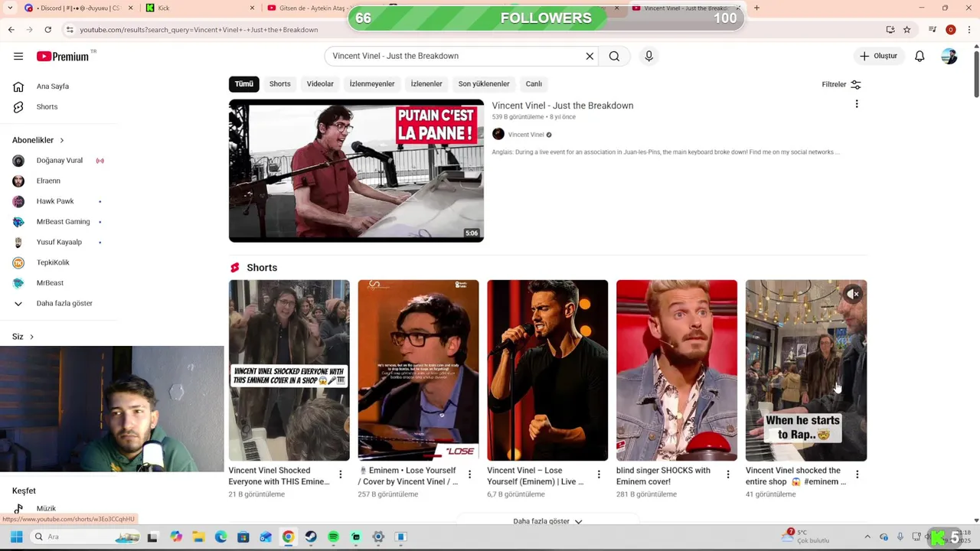Reload the page in browser
This screenshot has width=980, height=551.
(x=47, y=29)
